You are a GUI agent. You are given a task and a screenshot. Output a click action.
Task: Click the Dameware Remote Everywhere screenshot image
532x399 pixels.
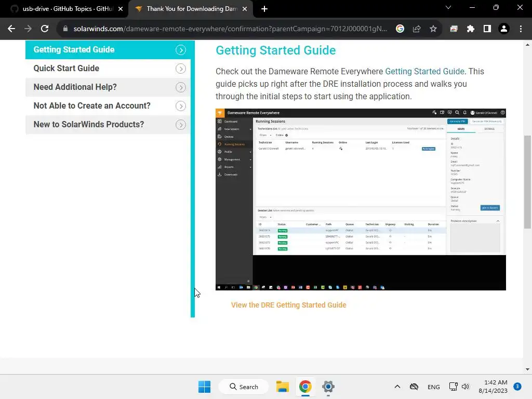pyautogui.click(x=361, y=199)
